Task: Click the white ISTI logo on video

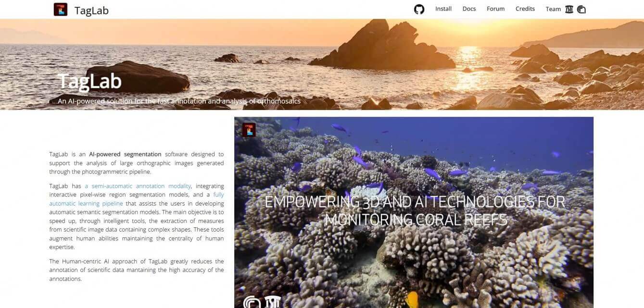Action: [x=273, y=302]
